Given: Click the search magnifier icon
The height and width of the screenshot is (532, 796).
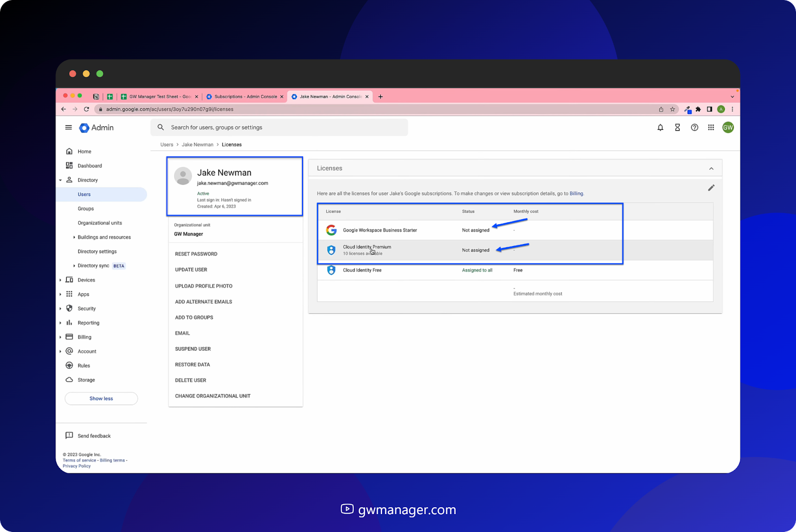Looking at the screenshot, I should coord(161,127).
